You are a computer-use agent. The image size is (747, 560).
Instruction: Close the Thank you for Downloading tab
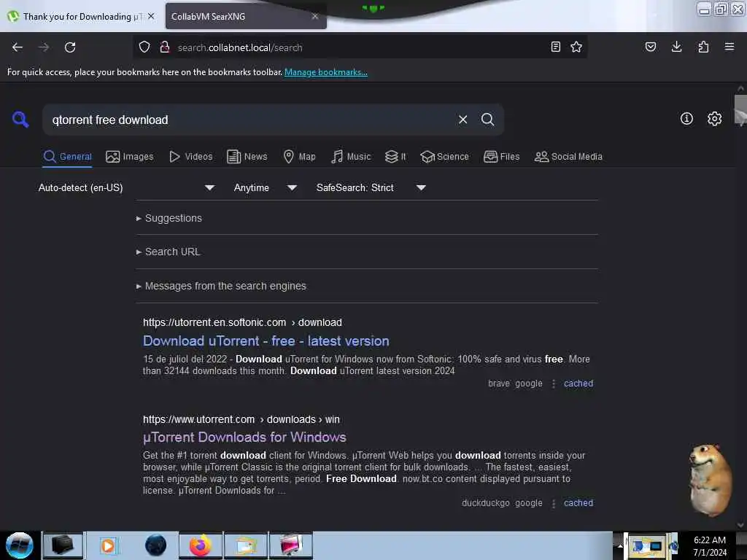(151, 16)
